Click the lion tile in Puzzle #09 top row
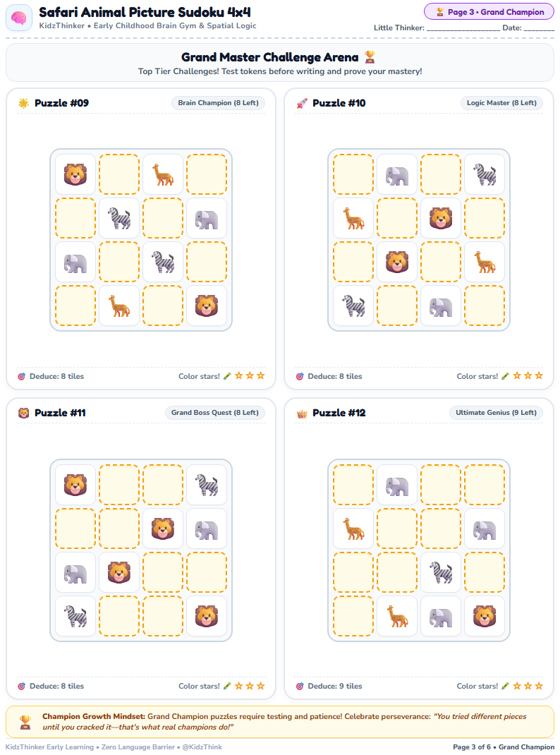The width and height of the screenshot is (560, 755). [75, 174]
